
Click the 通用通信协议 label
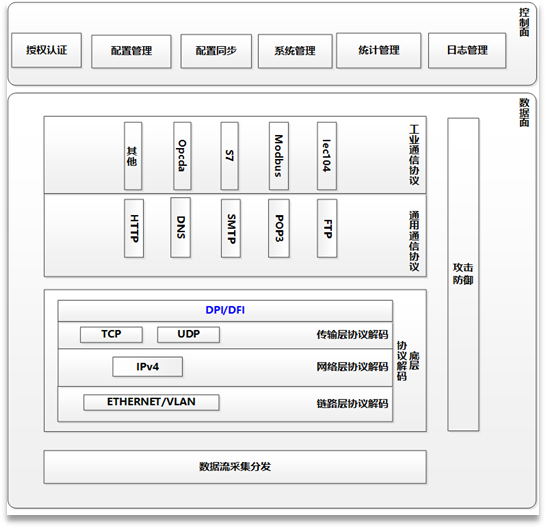tap(414, 241)
